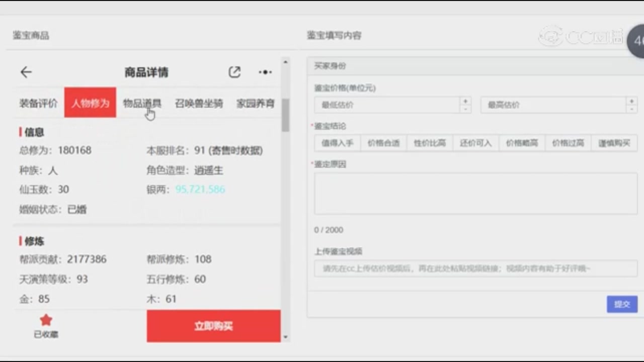Viewport: 644px width, 362px height.
Task: Click inside the 鉴定原因 text area
Action: point(476,194)
